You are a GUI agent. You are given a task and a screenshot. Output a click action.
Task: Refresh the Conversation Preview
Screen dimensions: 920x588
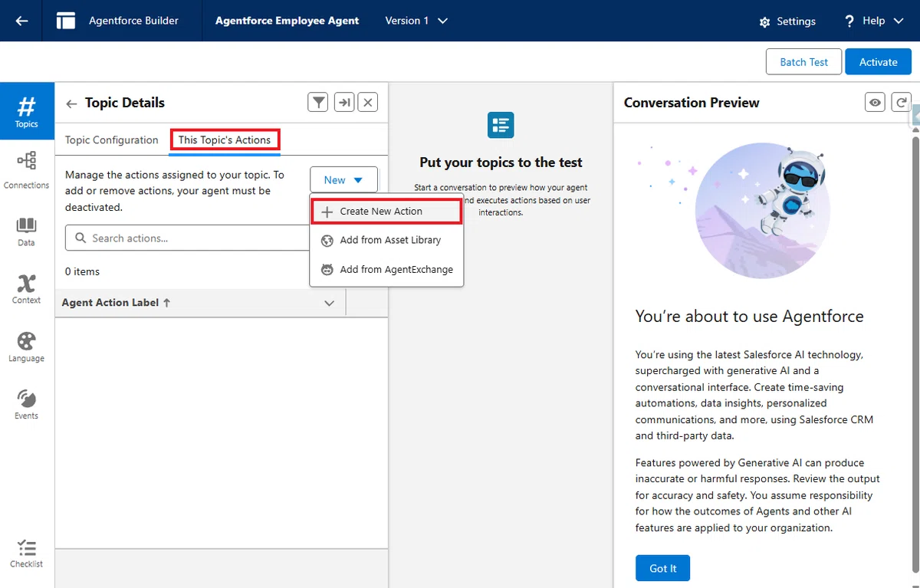[901, 102]
